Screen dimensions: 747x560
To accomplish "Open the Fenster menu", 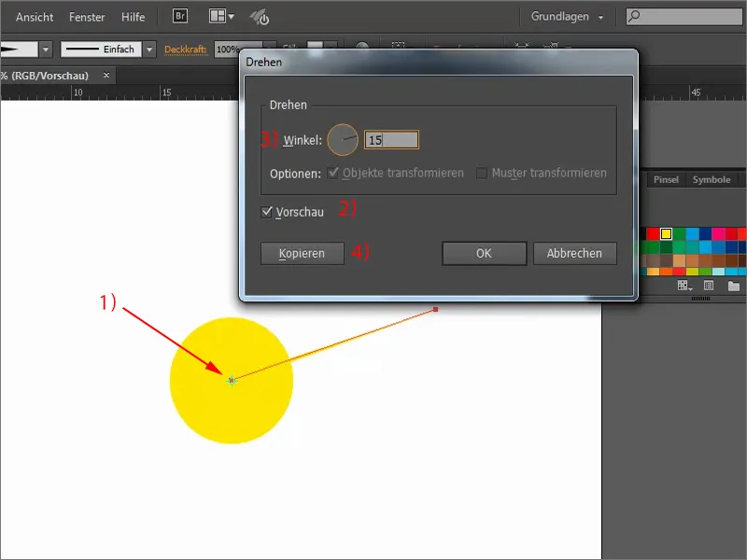I will tap(87, 17).
